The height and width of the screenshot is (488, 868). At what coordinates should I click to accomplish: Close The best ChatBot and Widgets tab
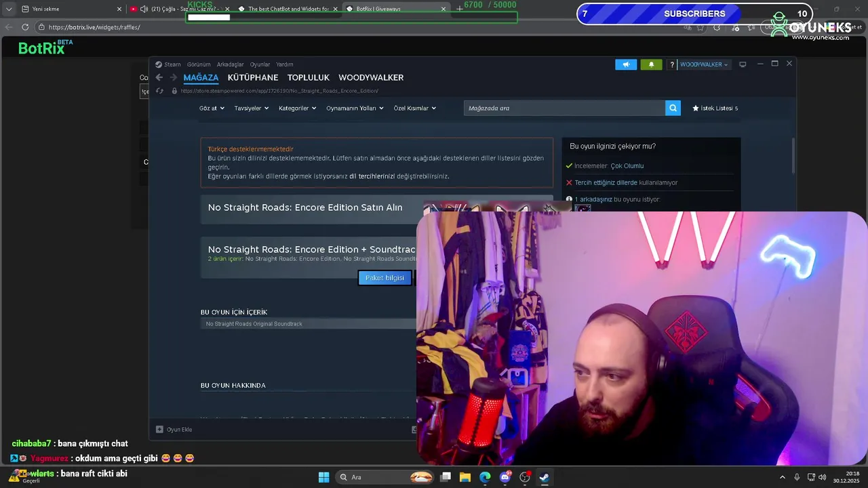tap(335, 9)
